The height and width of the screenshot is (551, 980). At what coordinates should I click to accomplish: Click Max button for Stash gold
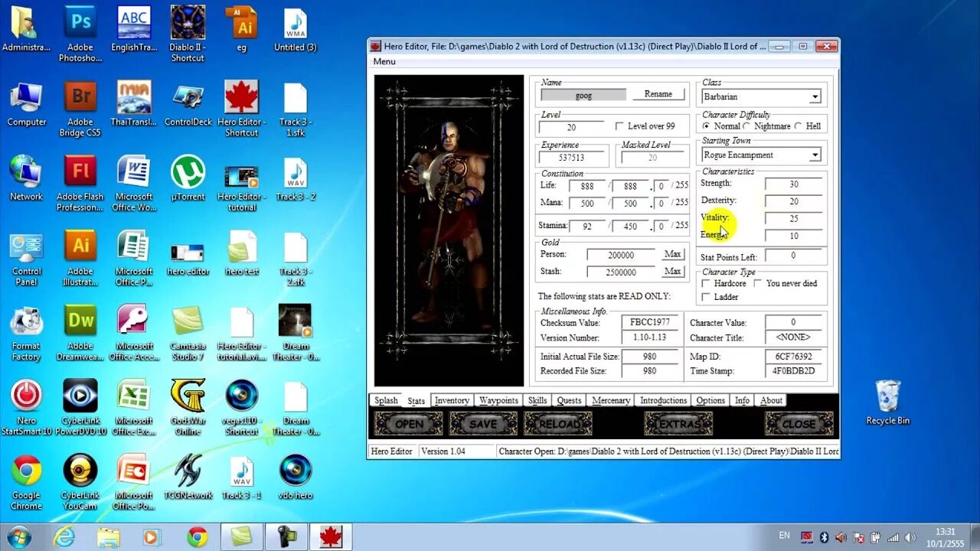pyautogui.click(x=672, y=271)
